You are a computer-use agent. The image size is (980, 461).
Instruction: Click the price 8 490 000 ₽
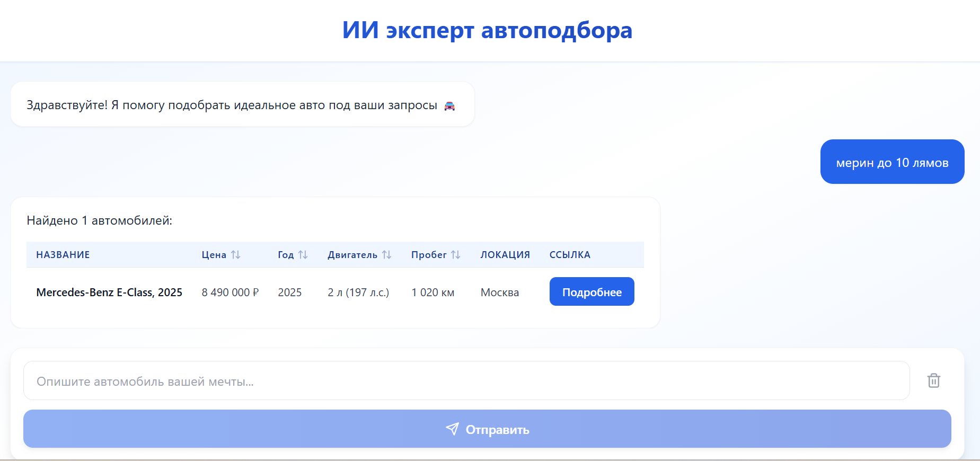[230, 292]
